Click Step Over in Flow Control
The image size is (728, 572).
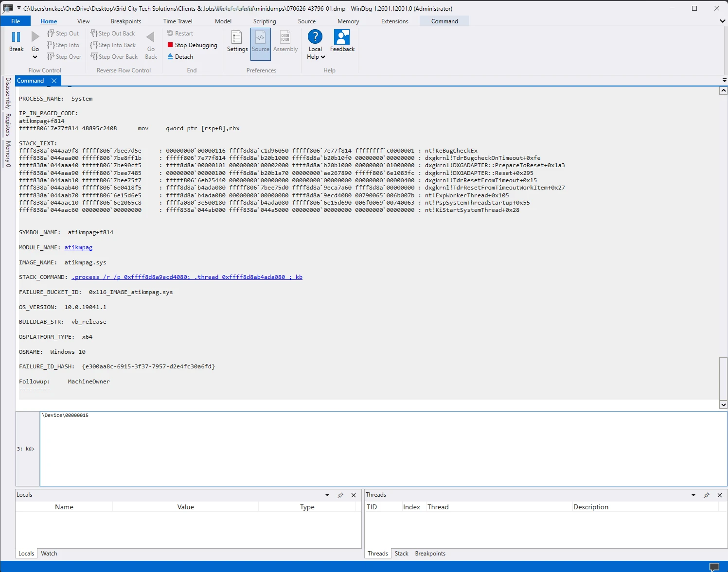(64, 57)
